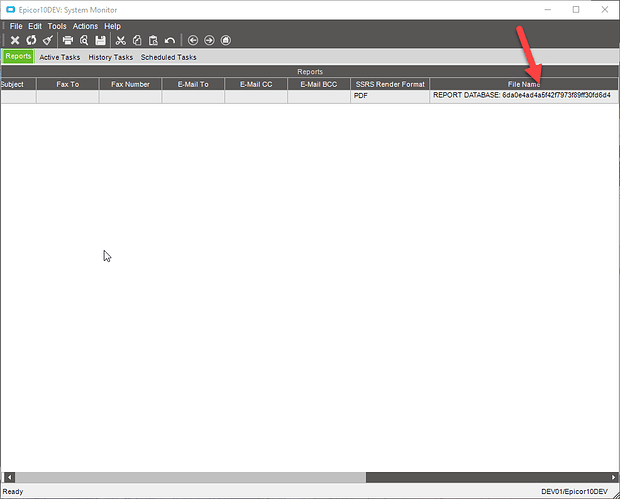Maximize the System Monitor window
This screenshot has height=499, width=620.
pos(576,9)
